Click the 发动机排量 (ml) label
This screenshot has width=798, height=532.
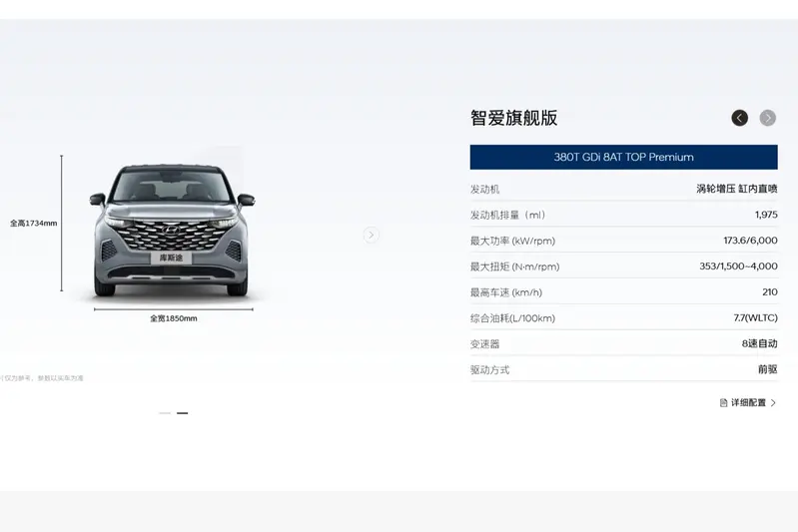coord(508,216)
